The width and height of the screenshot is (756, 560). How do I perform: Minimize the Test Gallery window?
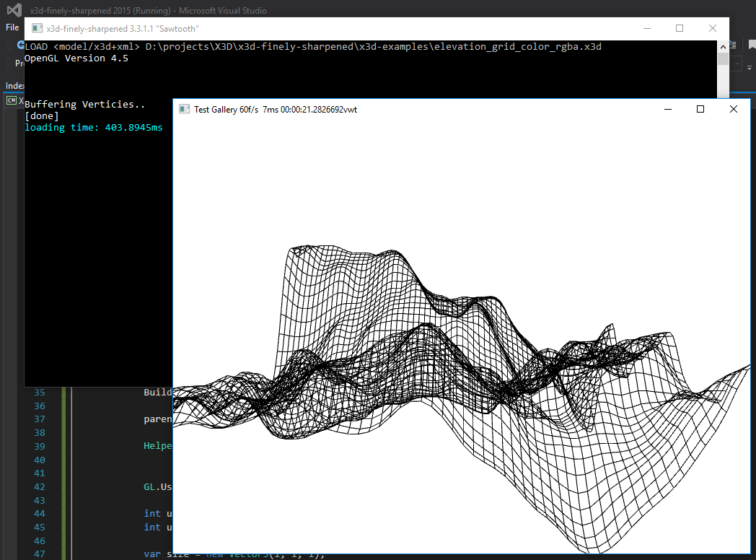pos(668,109)
